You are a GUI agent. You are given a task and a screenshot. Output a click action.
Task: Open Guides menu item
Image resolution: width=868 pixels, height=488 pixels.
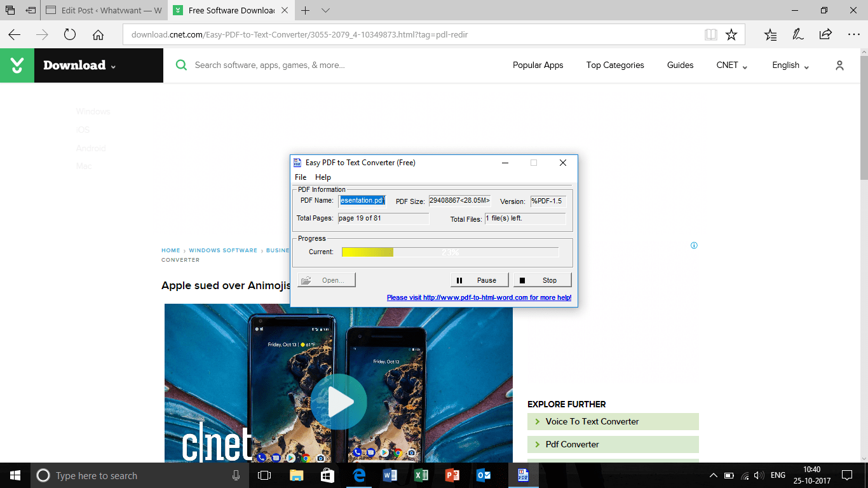click(x=680, y=65)
